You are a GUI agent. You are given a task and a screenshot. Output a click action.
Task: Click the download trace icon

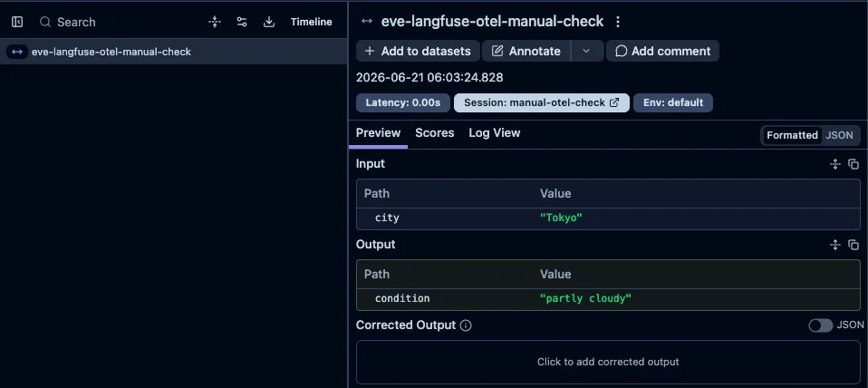coord(269,22)
